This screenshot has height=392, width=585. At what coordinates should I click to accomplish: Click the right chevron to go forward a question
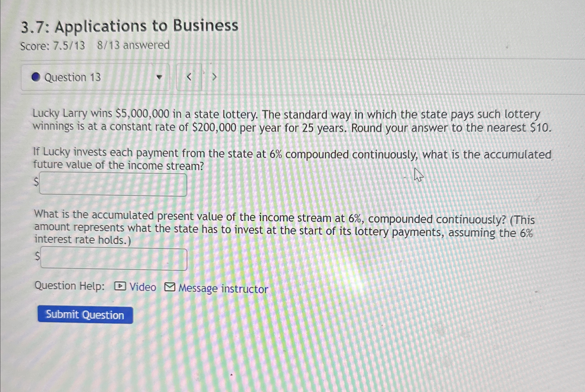(x=214, y=77)
